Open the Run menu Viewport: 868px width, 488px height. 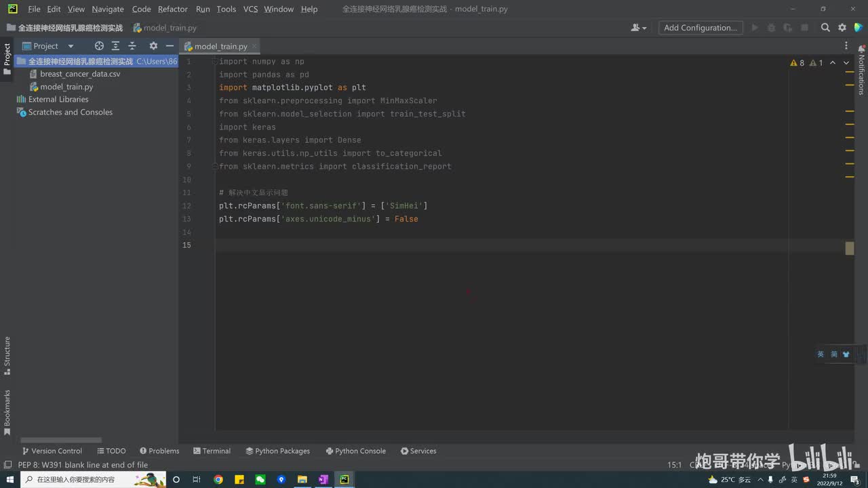[203, 9]
